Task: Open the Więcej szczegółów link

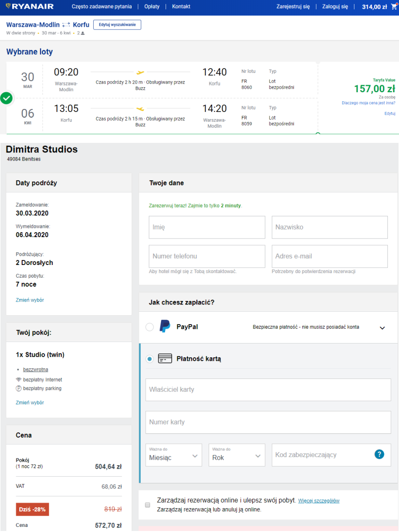Action: [318, 501]
